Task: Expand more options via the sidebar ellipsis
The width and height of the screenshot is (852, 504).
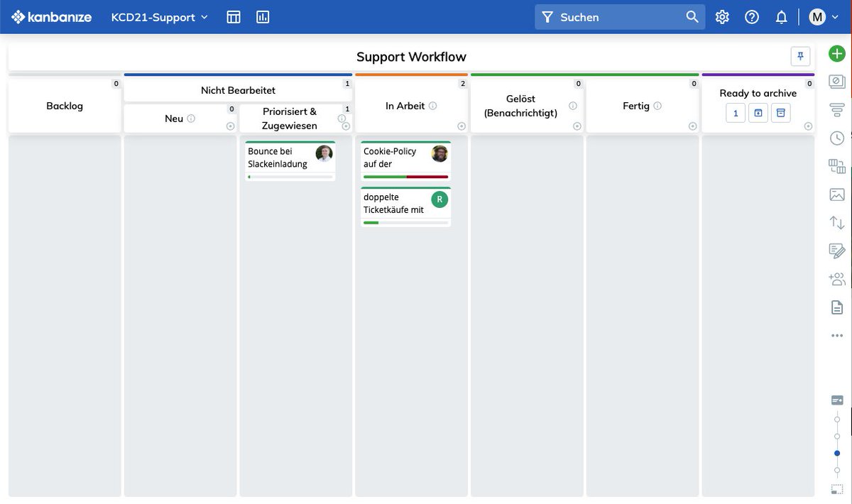Action: (x=836, y=335)
